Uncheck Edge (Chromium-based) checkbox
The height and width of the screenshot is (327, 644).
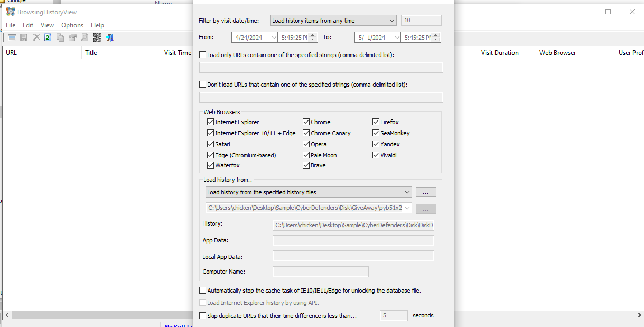[x=211, y=155]
